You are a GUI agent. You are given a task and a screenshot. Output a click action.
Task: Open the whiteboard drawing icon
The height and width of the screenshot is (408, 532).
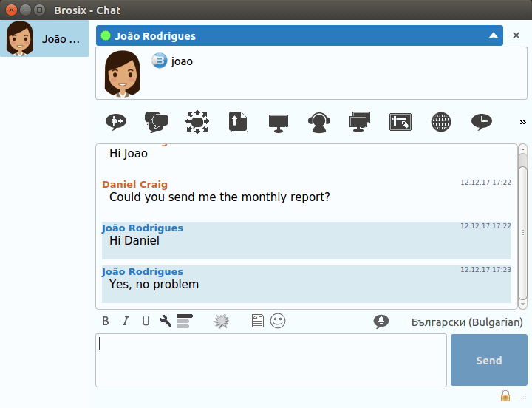(x=400, y=122)
